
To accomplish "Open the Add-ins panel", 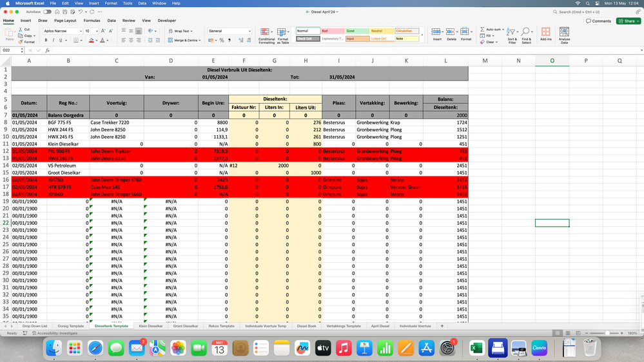I will (x=546, y=35).
